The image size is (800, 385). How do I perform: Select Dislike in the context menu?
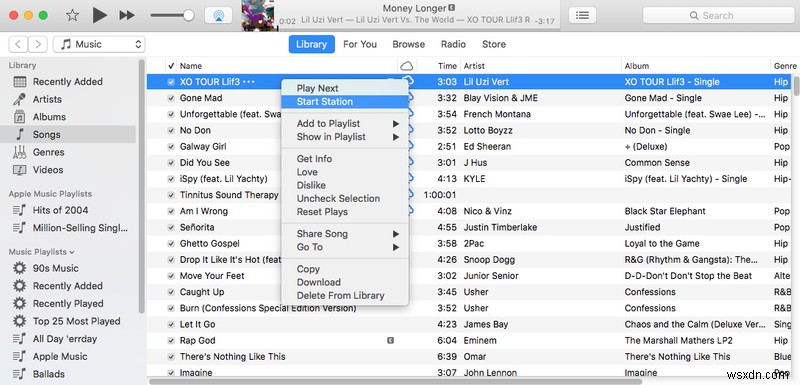pyautogui.click(x=345, y=185)
